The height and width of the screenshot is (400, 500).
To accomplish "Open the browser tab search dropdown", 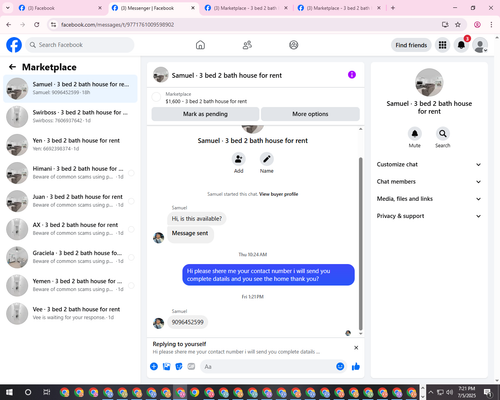I will pos(8,8).
